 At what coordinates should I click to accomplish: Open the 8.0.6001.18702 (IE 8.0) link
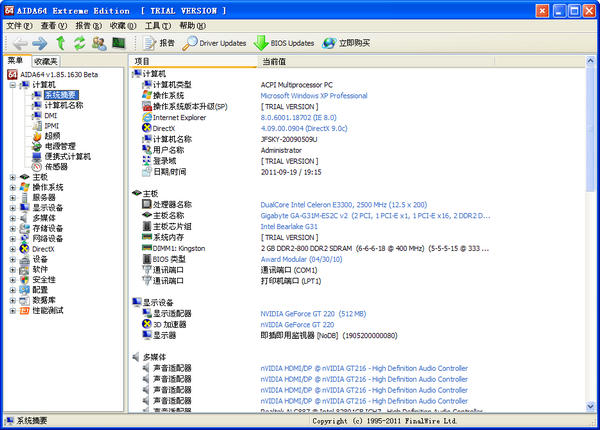[x=298, y=117]
